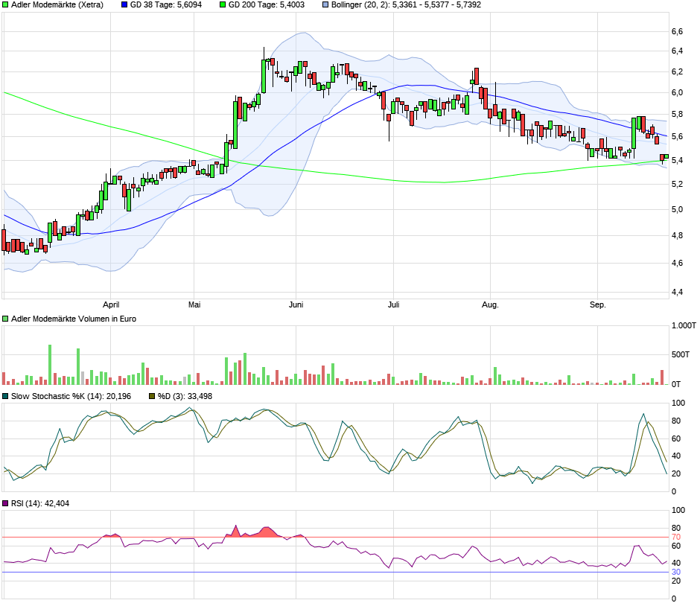Select the Juli label on the time axis
The image size is (700, 606).
click(394, 304)
